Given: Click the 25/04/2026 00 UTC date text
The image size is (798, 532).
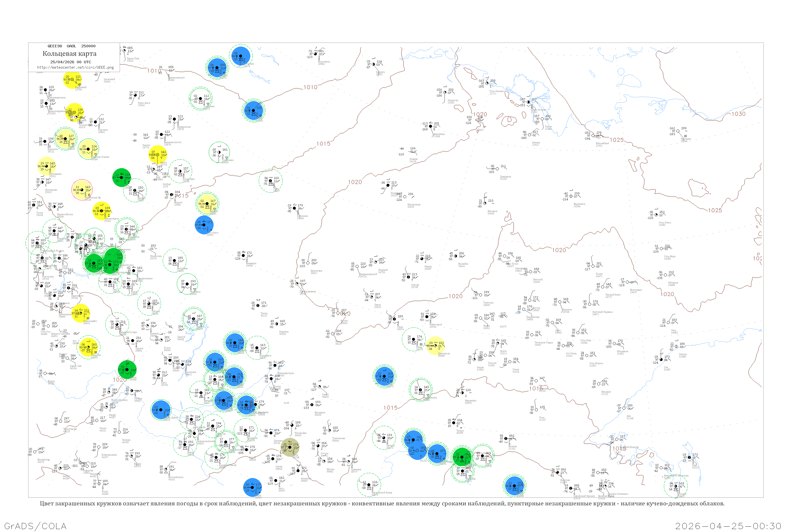Looking at the screenshot, I should point(70,62).
